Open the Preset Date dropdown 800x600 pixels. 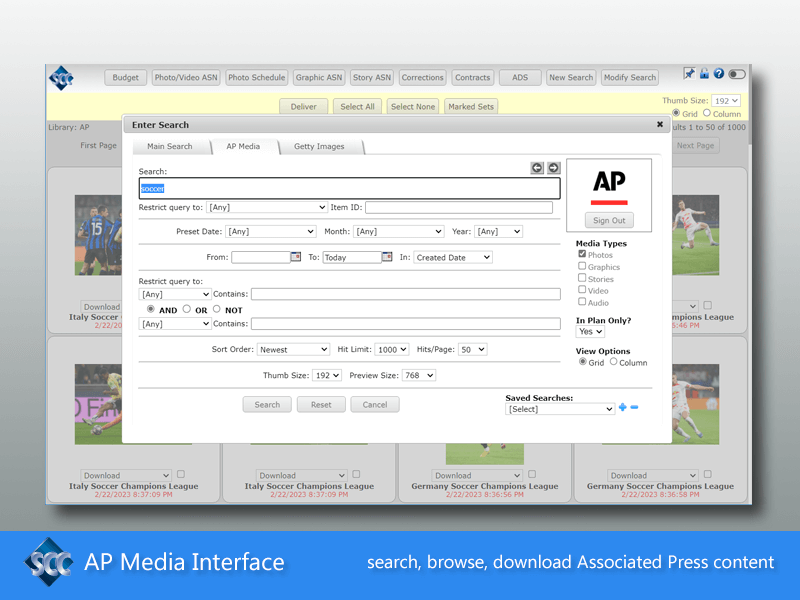270,232
